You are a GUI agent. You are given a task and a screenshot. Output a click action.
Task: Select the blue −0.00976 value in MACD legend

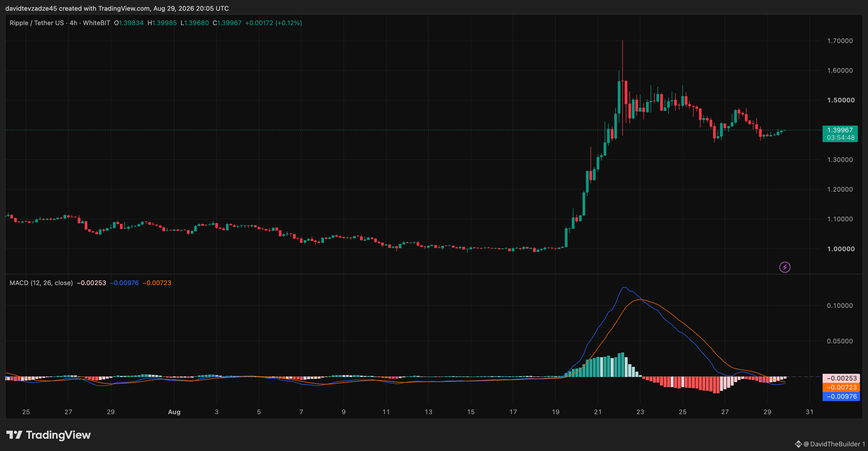pos(124,283)
